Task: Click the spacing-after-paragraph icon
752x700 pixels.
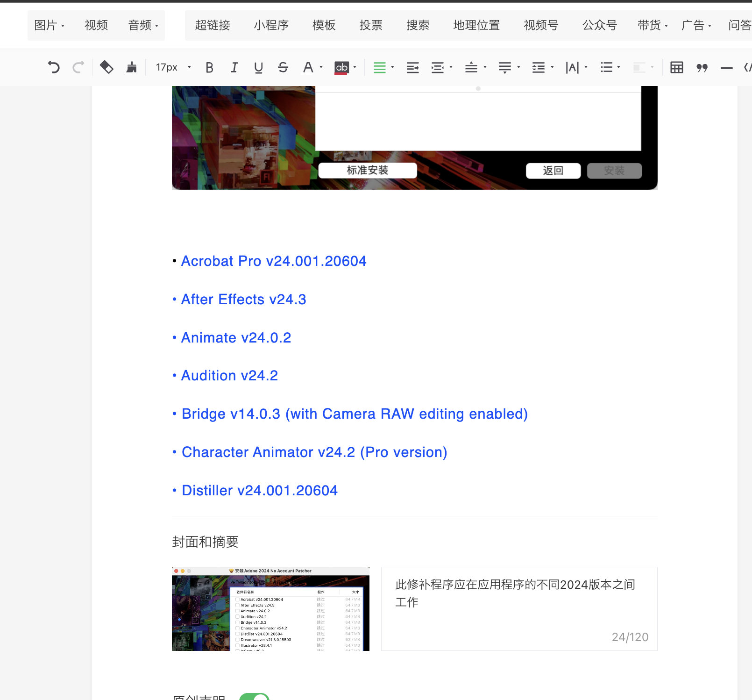Action: (x=505, y=68)
